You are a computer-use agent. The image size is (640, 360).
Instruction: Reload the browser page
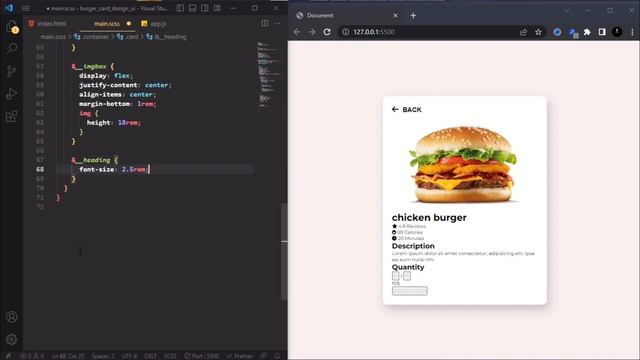[x=327, y=32]
